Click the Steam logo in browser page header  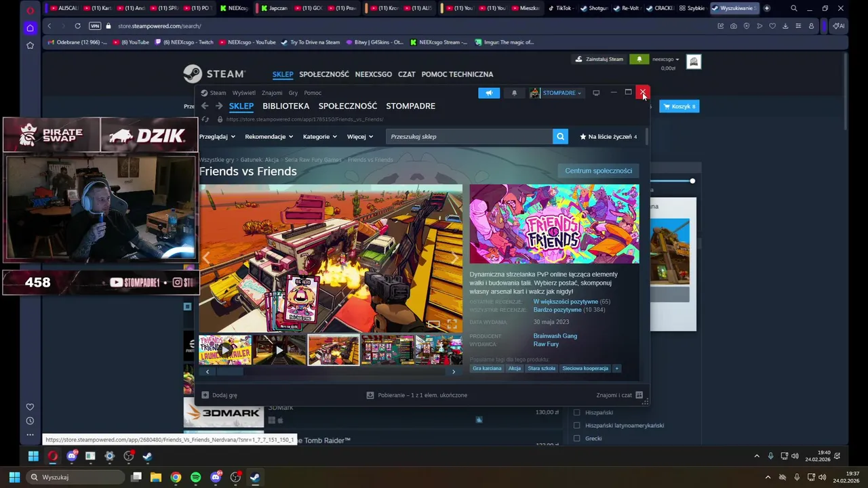(x=214, y=74)
